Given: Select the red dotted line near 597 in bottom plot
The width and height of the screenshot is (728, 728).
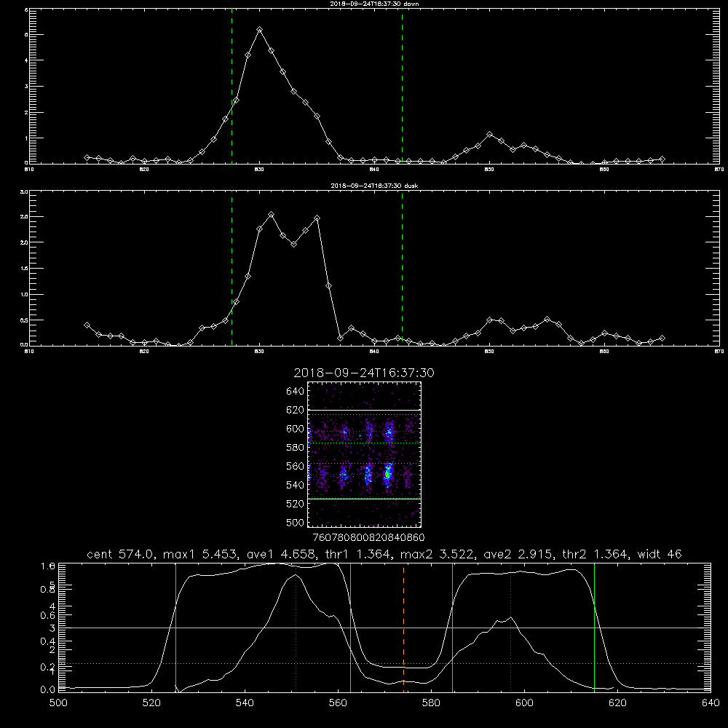Looking at the screenshot, I should [x=511, y=628].
